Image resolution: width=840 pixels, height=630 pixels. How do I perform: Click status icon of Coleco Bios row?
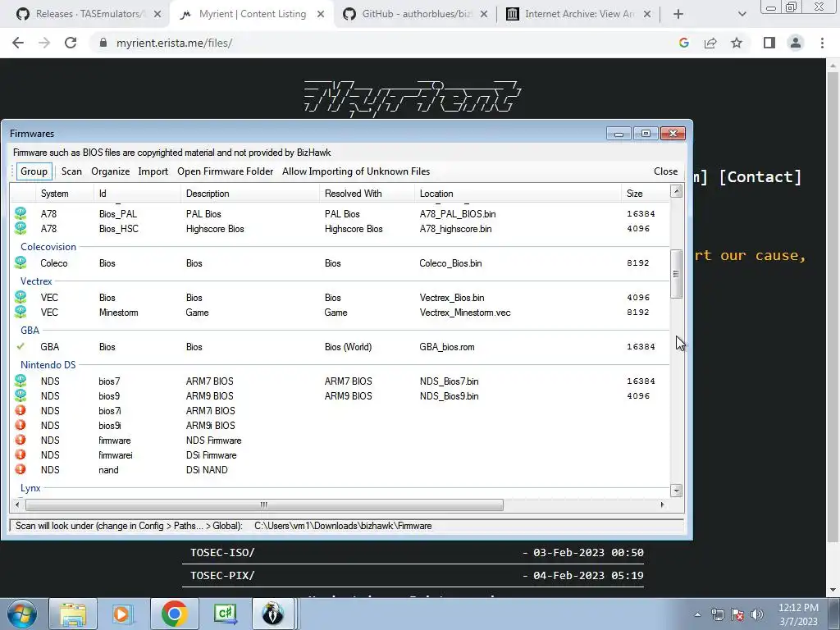point(21,262)
